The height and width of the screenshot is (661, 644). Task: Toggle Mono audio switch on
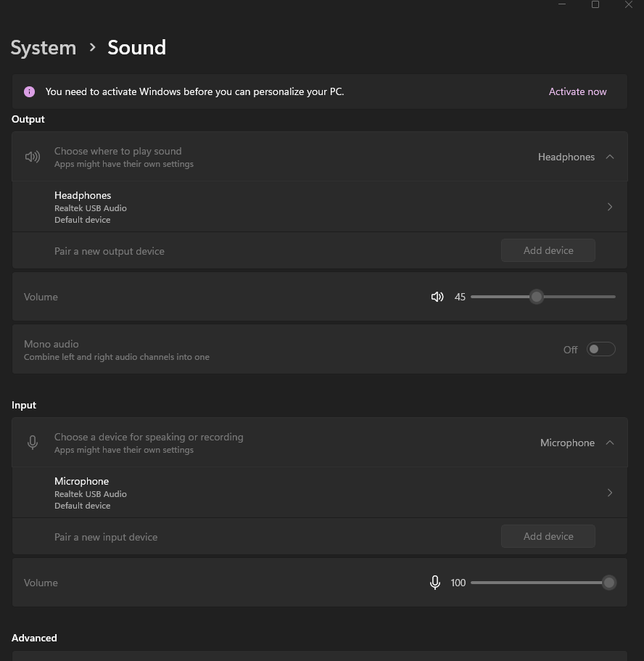[x=600, y=349]
